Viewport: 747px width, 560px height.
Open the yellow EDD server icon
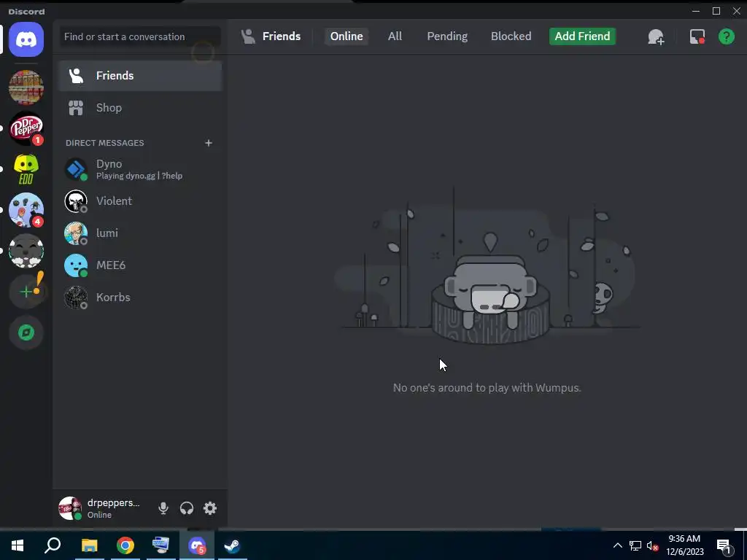click(x=26, y=169)
